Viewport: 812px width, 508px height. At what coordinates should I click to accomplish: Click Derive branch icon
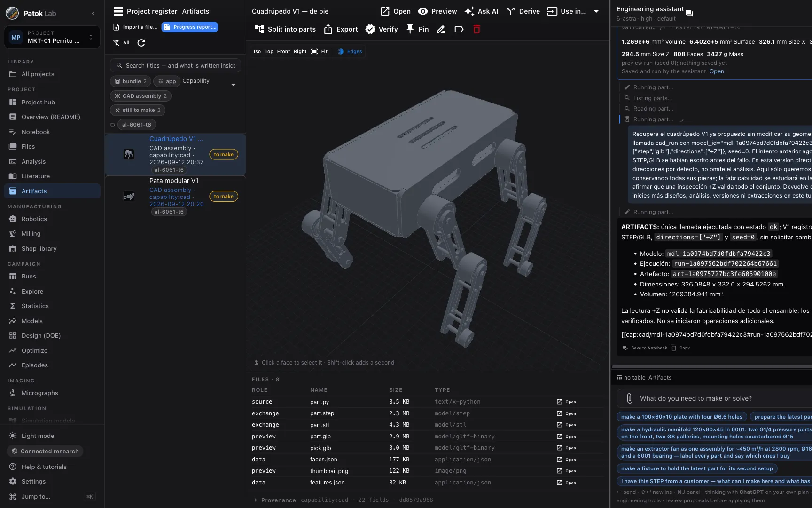(x=511, y=11)
